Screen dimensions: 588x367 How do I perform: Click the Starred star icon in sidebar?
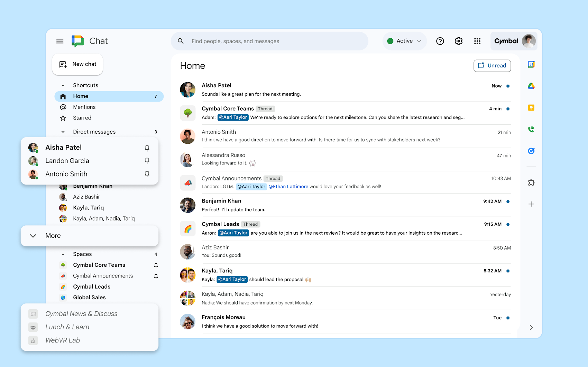pyautogui.click(x=63, y=118)
